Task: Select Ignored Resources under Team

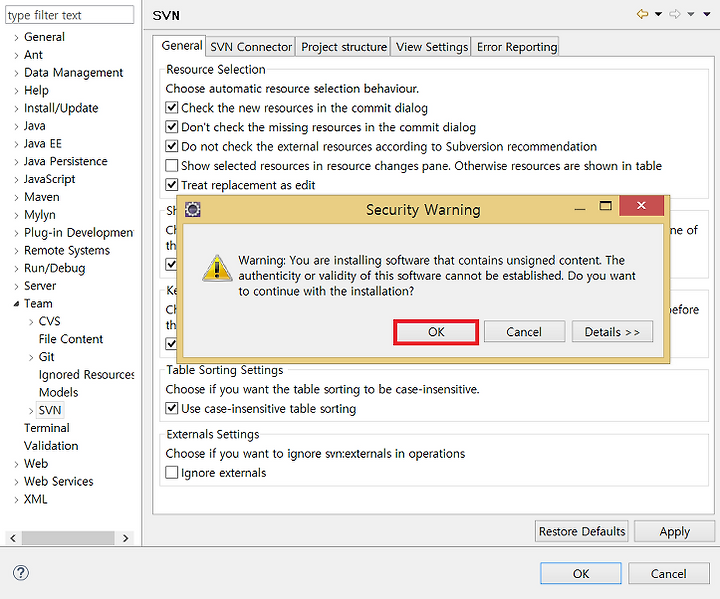Action: coord(86,375)
